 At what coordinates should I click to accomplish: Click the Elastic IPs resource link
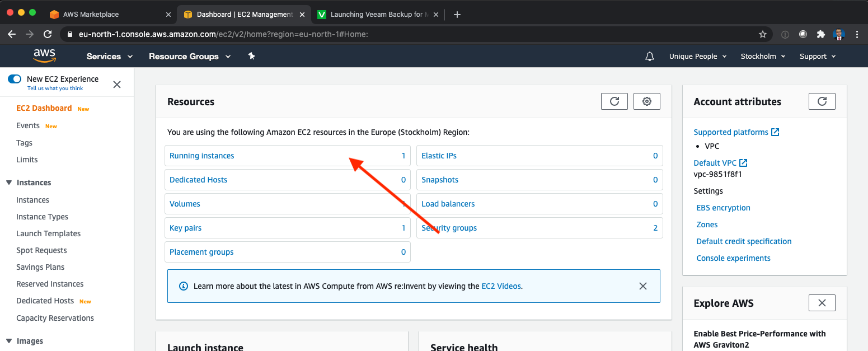(439, 156)
